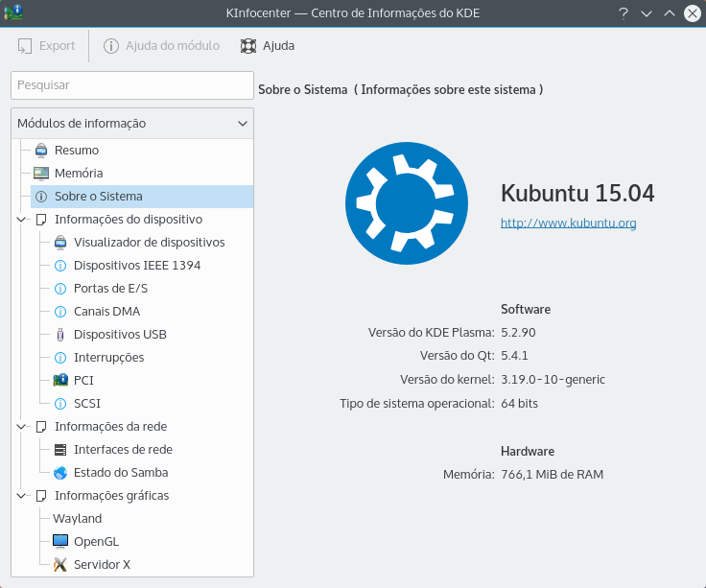Open the www.kubuntu.org link
706x588 pixels.
[568, 223]
